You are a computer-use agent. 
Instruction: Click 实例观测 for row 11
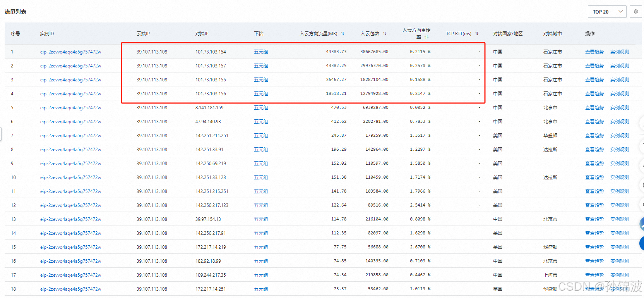click(x=620, y=191)
